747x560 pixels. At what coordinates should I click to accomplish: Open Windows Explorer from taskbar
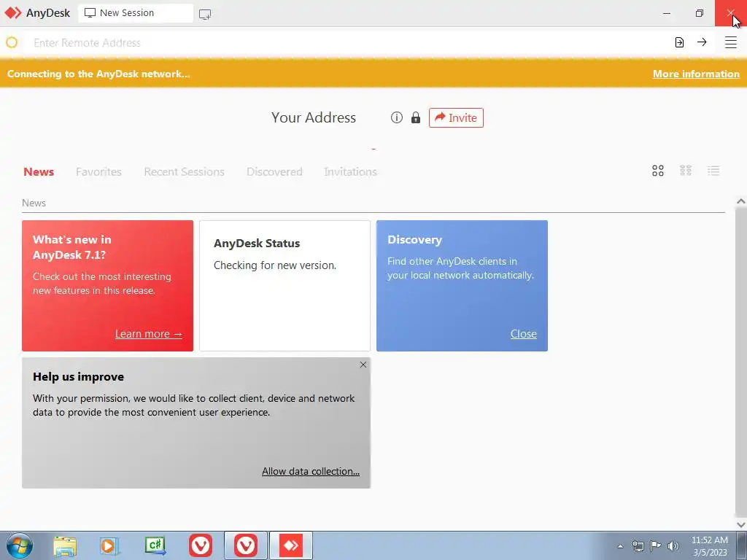click(65, 545)
